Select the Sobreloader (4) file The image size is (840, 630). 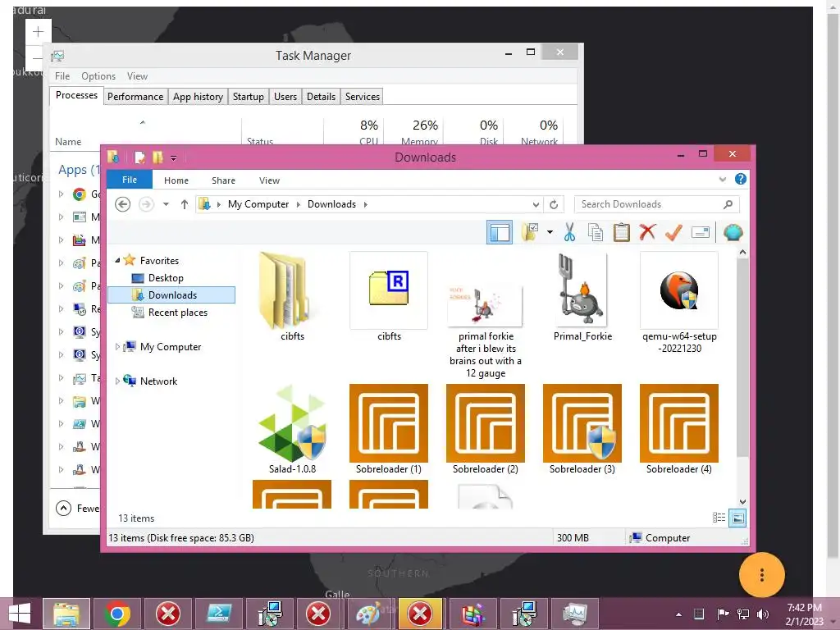tap(679, 428)
